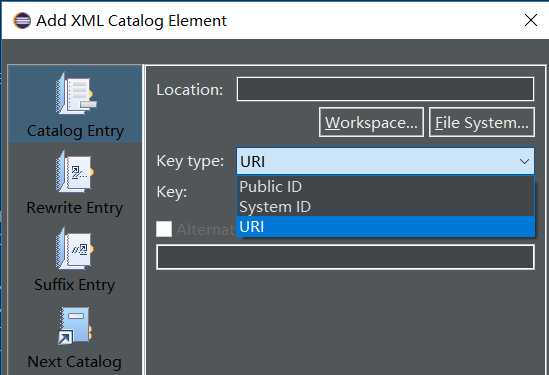This screenshot has width=549, height=375.
Task: Select the Rewrite Entry icon
Action: coord(75,171)
